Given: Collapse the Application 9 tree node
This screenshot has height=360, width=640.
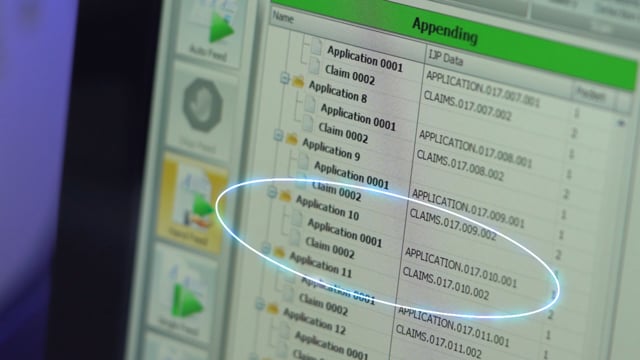Looking at the screenshot, I should [279, 135].
